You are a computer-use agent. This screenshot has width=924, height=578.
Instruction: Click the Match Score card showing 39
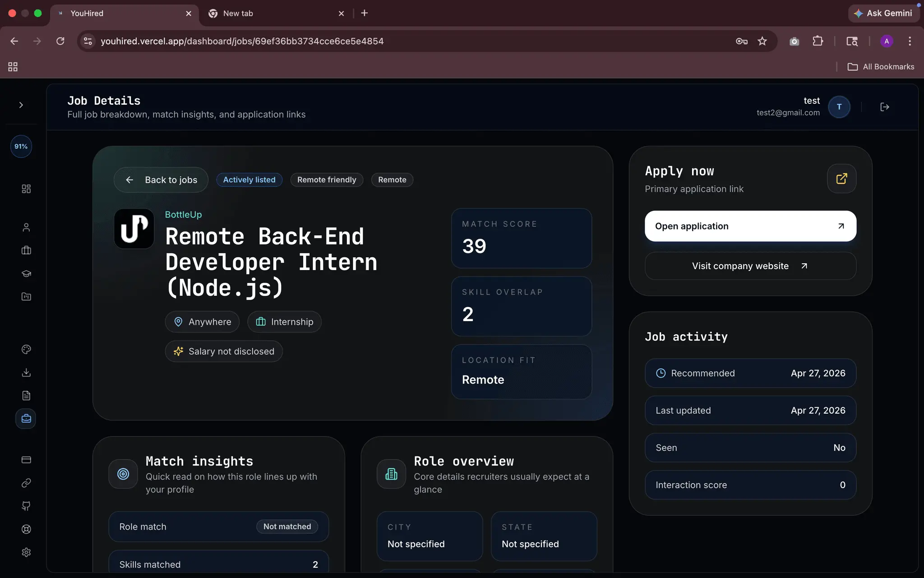coord(522,238)
